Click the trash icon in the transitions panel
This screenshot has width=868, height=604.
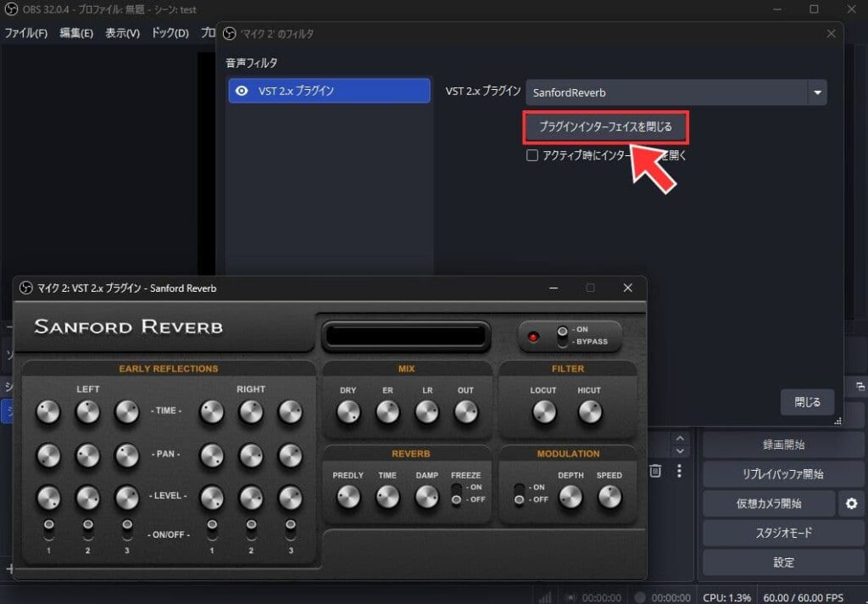(x=655, y=470)
